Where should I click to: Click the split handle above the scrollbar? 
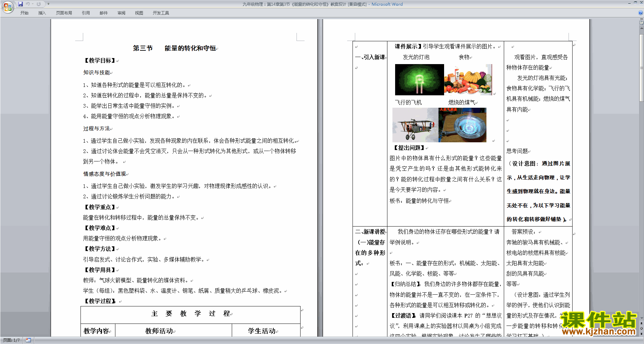pyautogui.click(x=642, y=19)
